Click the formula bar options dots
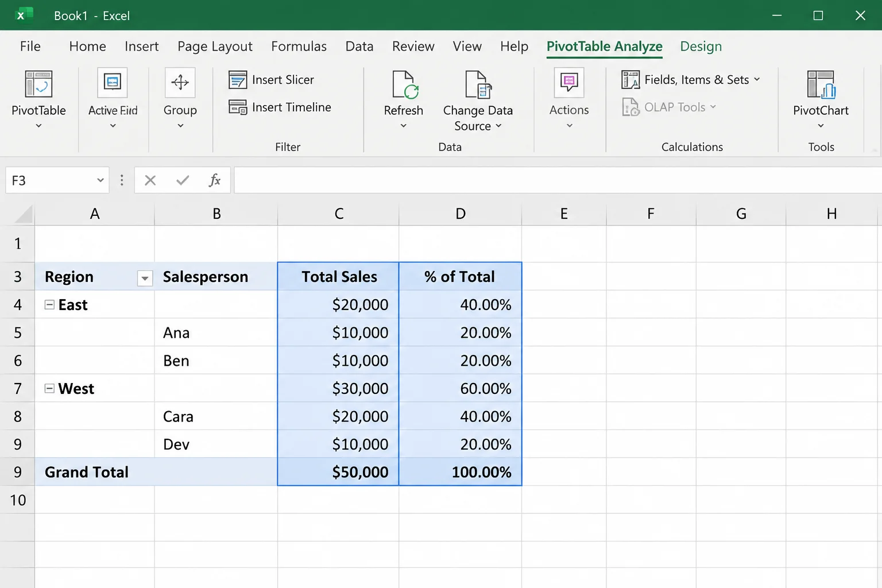The width and height of the screenshot is (882, 588). (122, 180)
